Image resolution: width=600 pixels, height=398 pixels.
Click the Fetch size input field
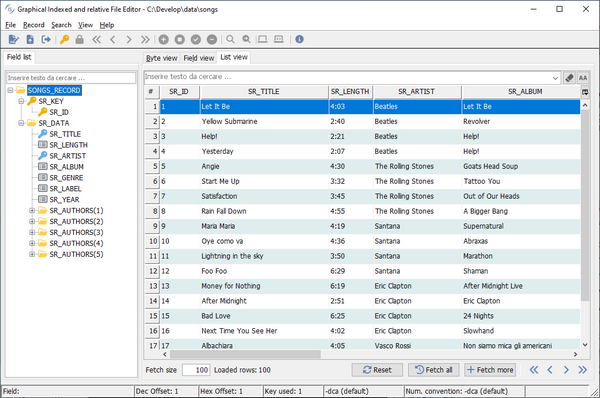[x=196, y=370]
